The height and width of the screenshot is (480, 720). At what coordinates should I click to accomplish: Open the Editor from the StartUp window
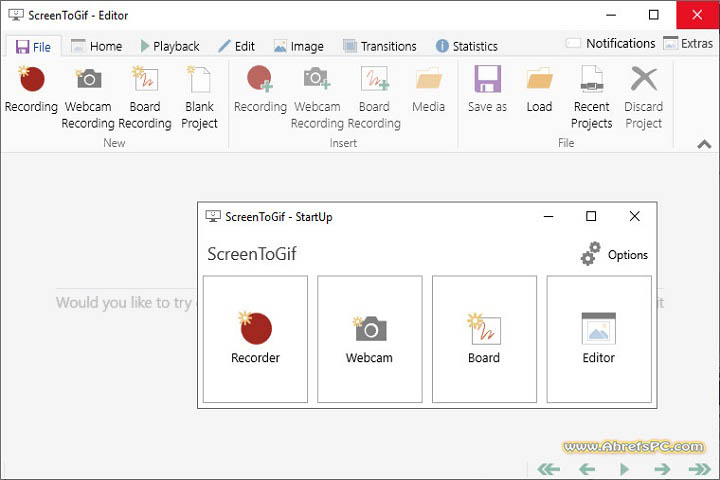599,339
